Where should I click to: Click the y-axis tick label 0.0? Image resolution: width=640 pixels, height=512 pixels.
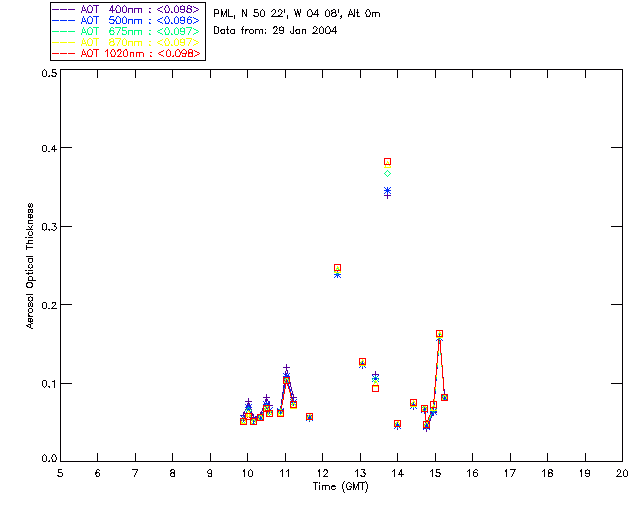click(49, 459)
